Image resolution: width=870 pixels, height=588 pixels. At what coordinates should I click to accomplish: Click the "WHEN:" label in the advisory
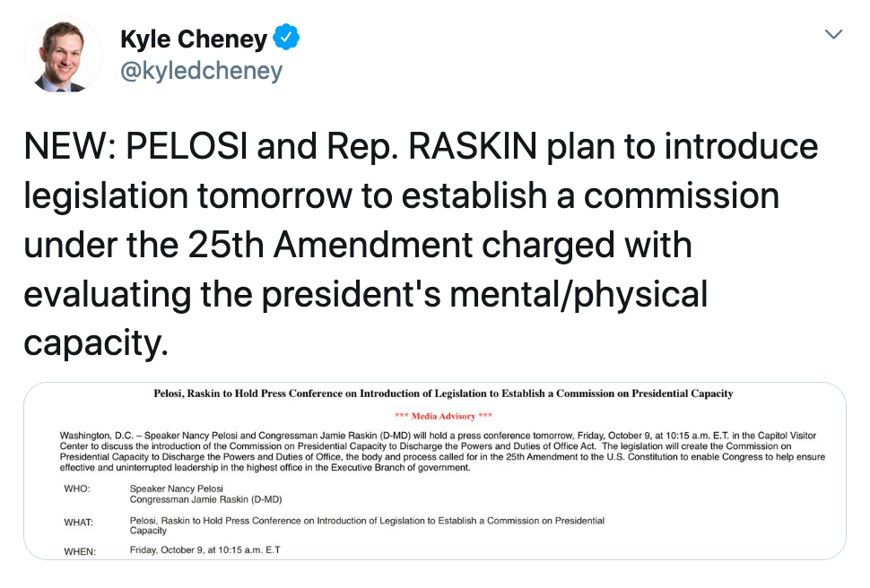[79, 550]
